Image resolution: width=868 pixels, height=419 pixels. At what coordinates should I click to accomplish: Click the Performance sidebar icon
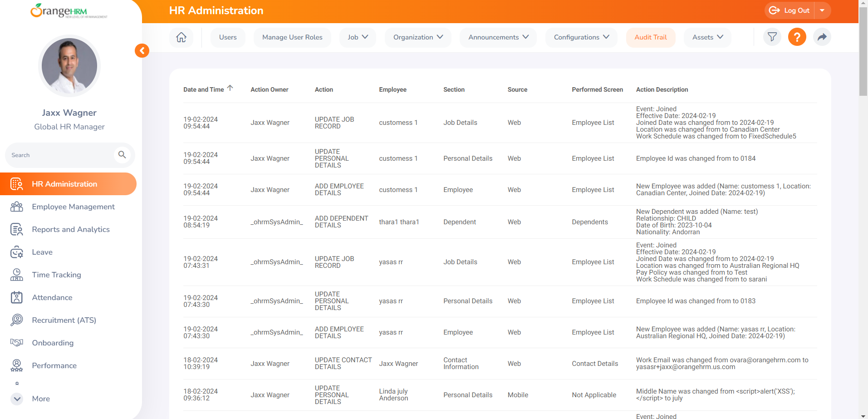17,365
